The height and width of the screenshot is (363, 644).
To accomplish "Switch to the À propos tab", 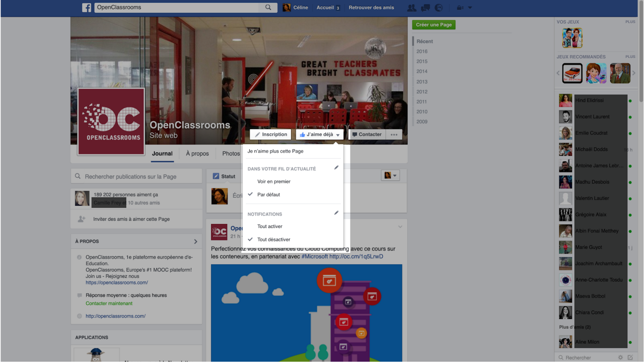I will coord(197,154).
